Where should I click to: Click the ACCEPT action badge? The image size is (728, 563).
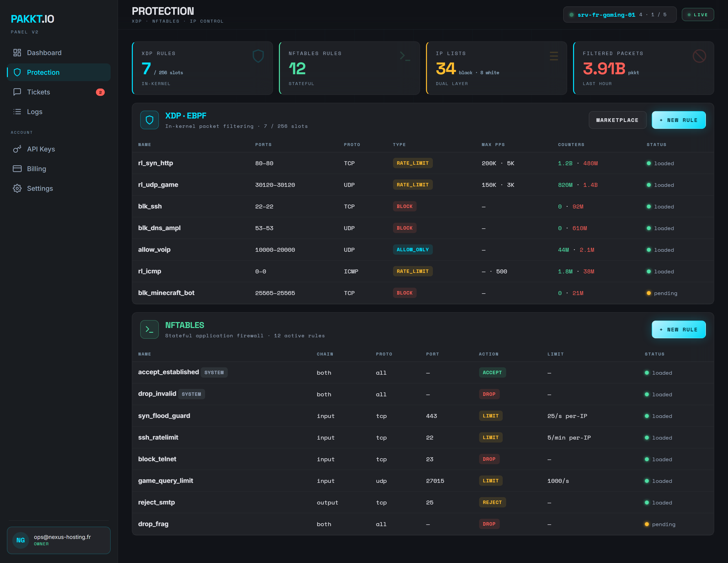tap(492, 372)
